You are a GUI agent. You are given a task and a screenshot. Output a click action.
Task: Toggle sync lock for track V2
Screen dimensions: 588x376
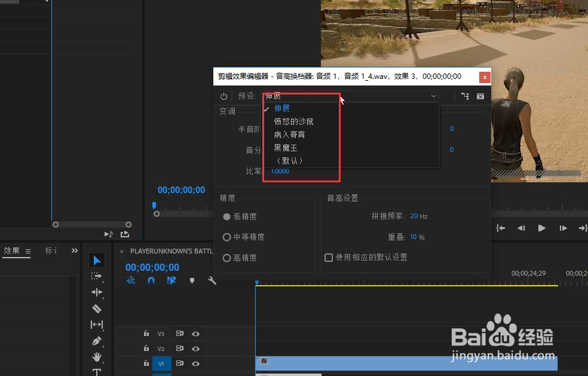(x=180, y=349)
